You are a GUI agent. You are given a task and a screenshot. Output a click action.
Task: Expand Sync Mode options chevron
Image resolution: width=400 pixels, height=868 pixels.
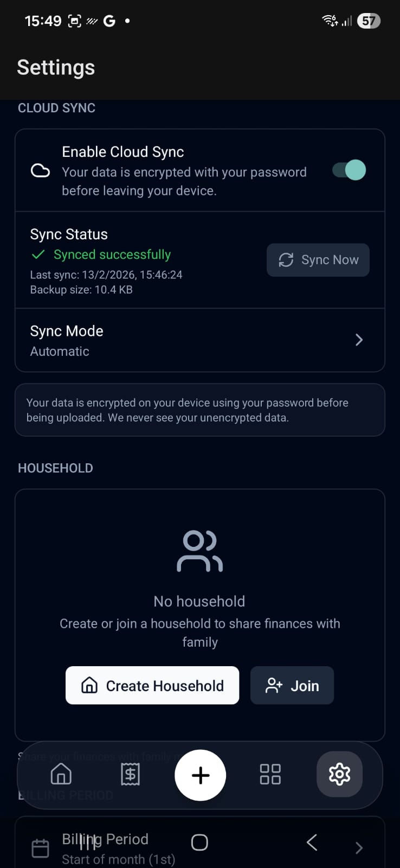coord(359,340)
